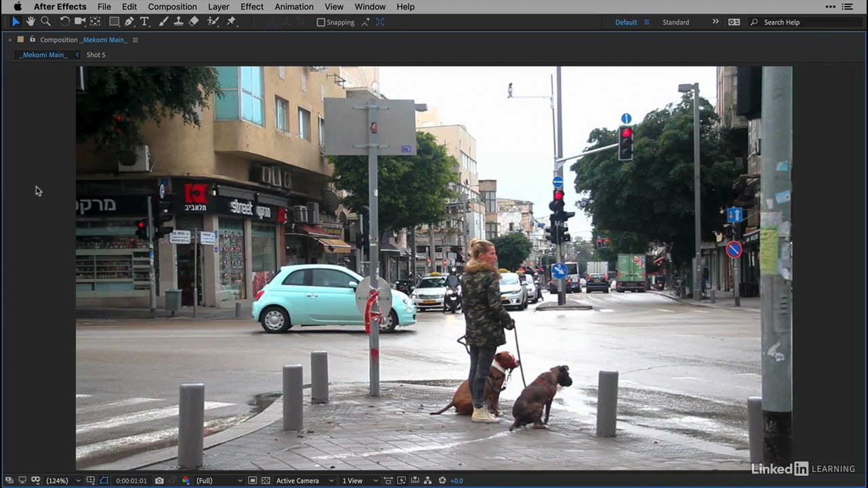Select the Unified Camera tool
The image size is (868, 488).
[x=80, y=22]
